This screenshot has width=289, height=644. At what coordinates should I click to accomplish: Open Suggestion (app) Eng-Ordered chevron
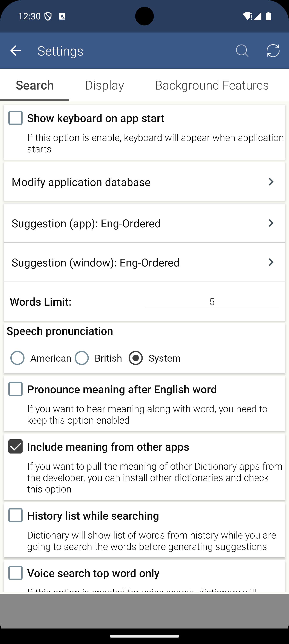pyautogui.click(x=271, y=223)
